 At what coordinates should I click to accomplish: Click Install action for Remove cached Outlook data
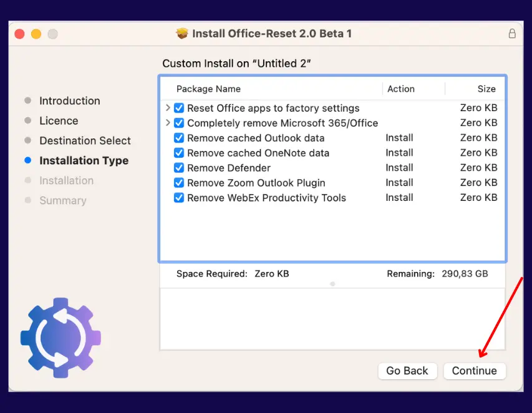tap(399, 138)
